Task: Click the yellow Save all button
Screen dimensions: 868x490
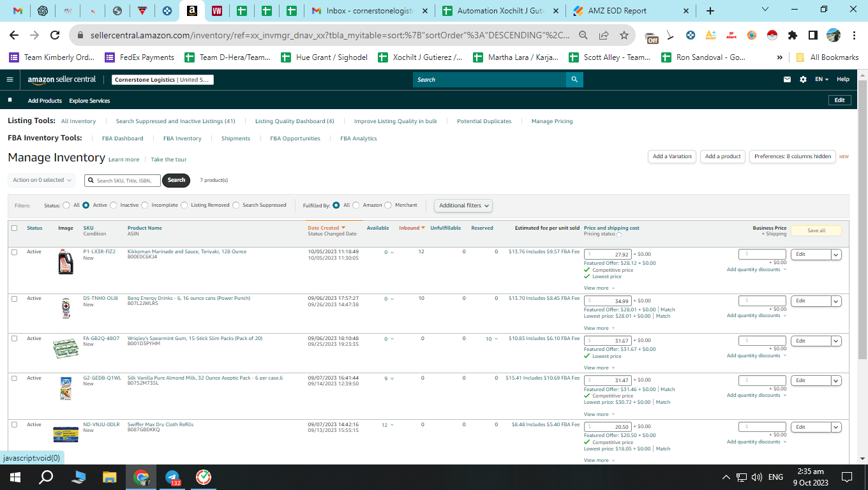Action: point(816,231)
